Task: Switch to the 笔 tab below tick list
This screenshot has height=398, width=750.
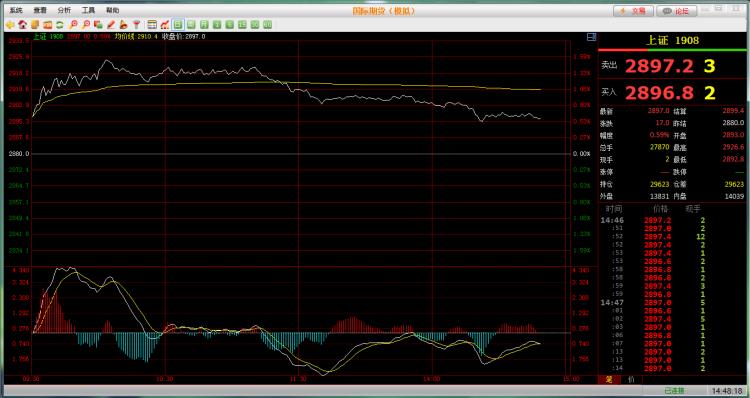Action: point(609,379)
